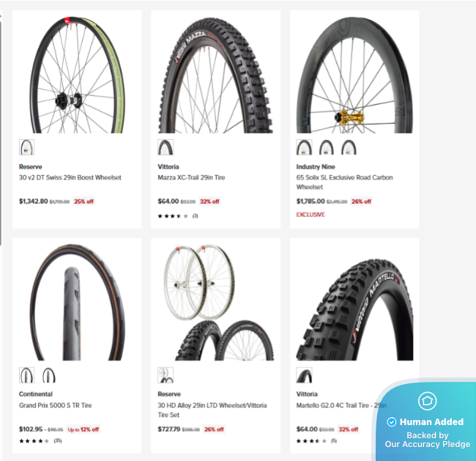
Task: Select the gold hub Industry Nine color swatch
Action: 304,147
